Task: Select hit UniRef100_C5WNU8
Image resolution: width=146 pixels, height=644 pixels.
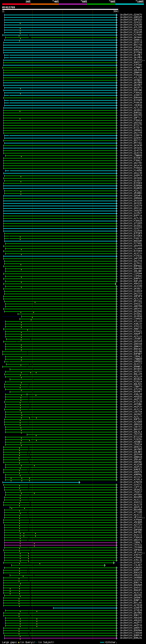Action: tap(131, 156)
